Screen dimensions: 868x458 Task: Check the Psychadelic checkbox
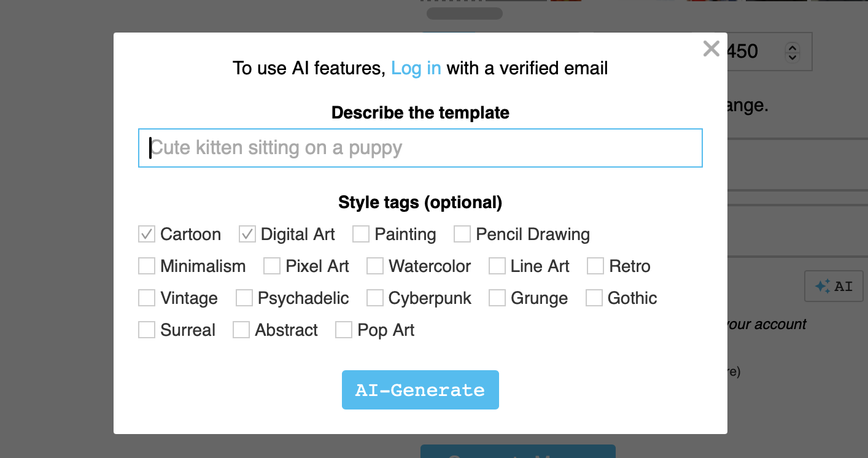coord(244,298)
